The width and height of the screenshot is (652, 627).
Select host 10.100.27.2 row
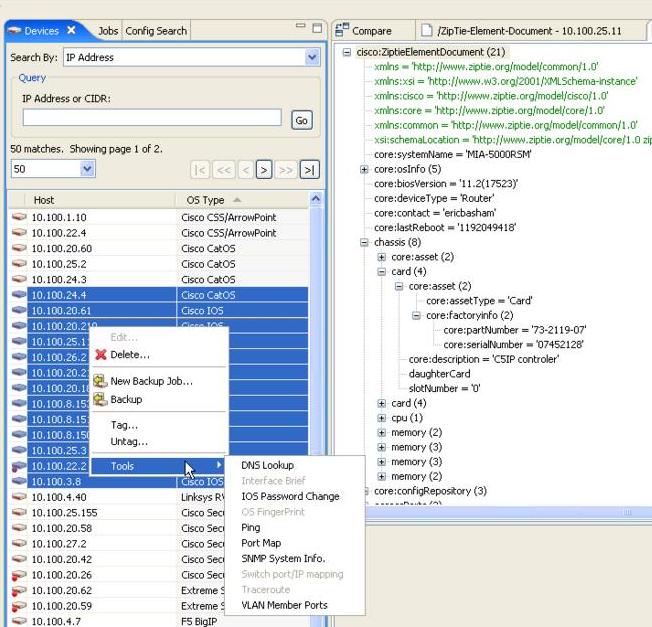point(118,543)
